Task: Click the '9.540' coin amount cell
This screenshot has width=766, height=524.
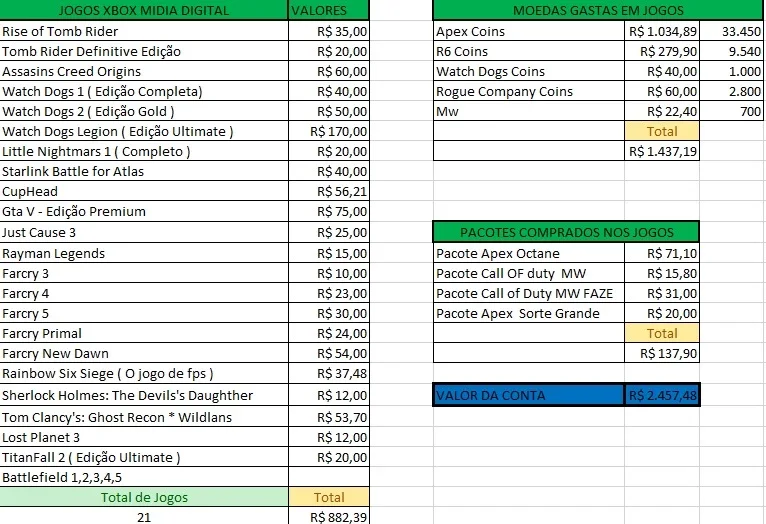Action: pyautogui.click(x=731, y=51)
